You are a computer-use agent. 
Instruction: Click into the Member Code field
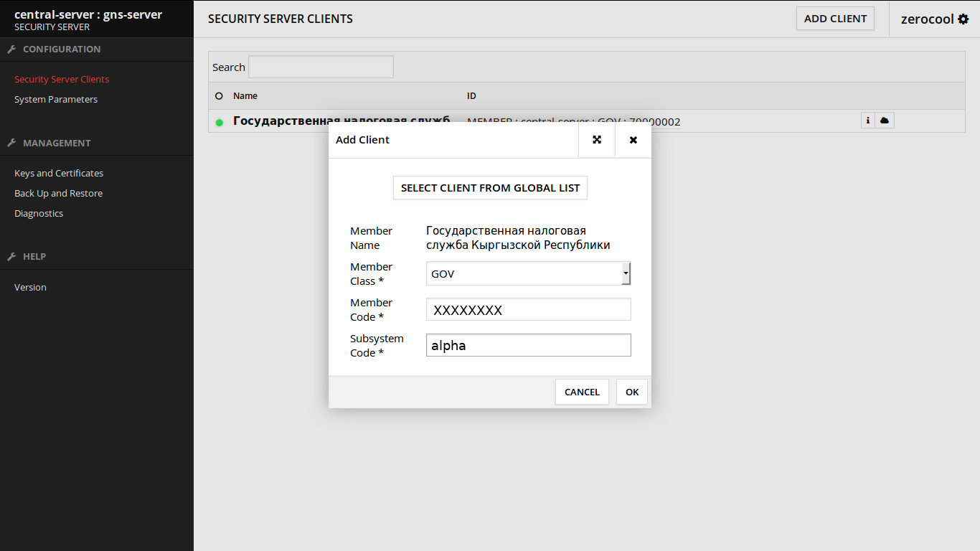coord(528,309)
